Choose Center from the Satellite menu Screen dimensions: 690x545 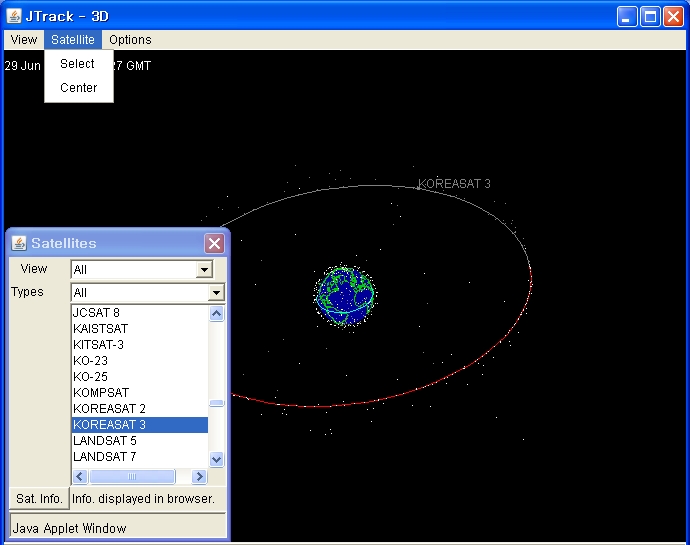[x=78, y=88]
